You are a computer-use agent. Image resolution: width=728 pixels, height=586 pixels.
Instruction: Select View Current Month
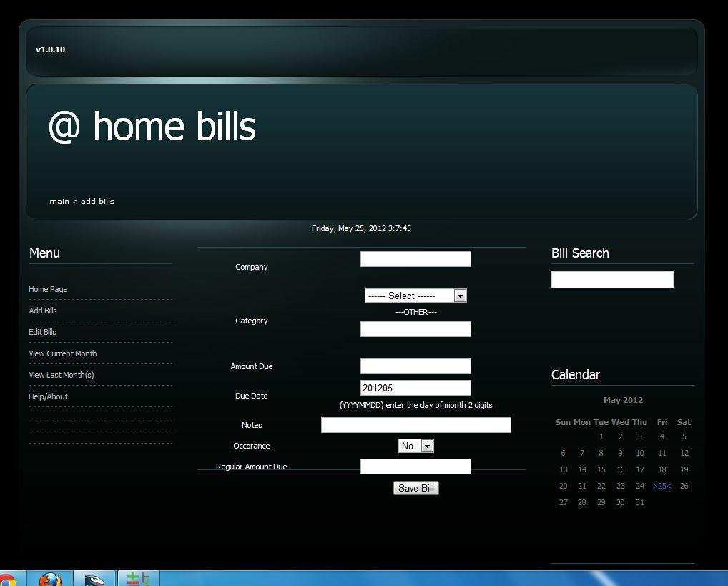[x=62, y=353]
